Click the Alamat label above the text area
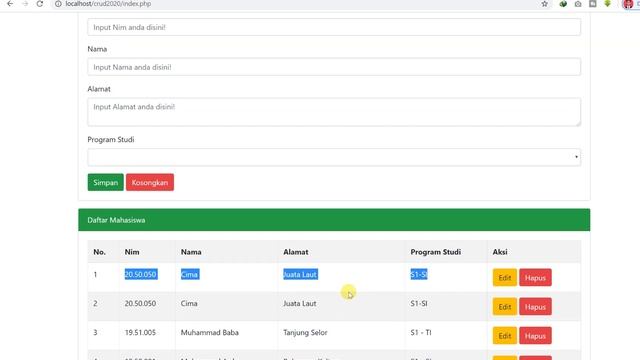This screenshot has height=360, width=640. [99, 89]
